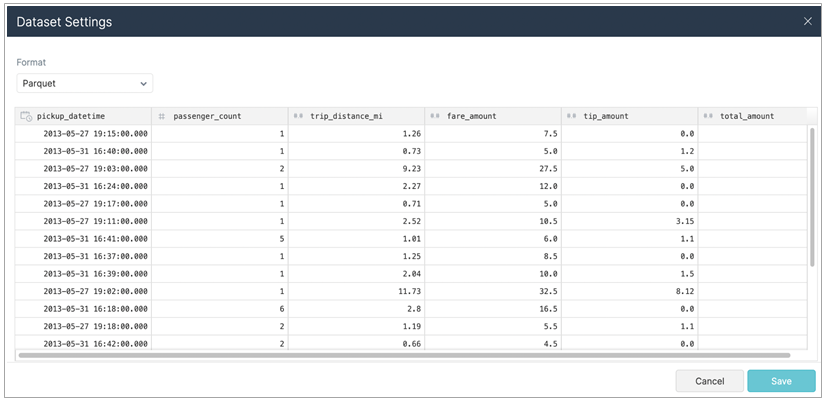Image resolution: width=826 pixels, height=405 pixels.
Task: Click fare amount value 10.0
Action: point(548,274)
